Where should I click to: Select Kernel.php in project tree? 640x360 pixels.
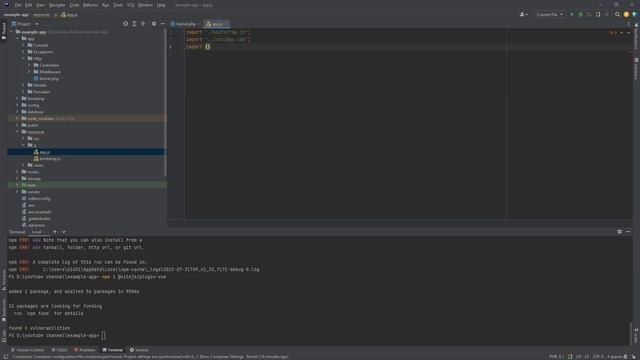[49, 78]
